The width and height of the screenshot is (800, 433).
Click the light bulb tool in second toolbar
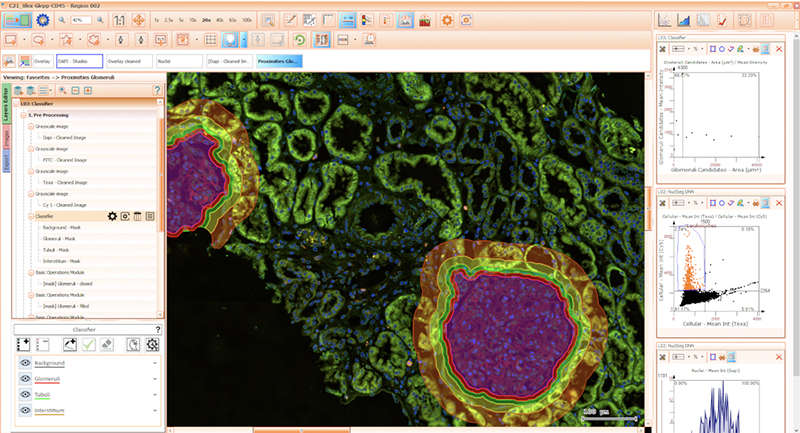click(x=230, y=40)
